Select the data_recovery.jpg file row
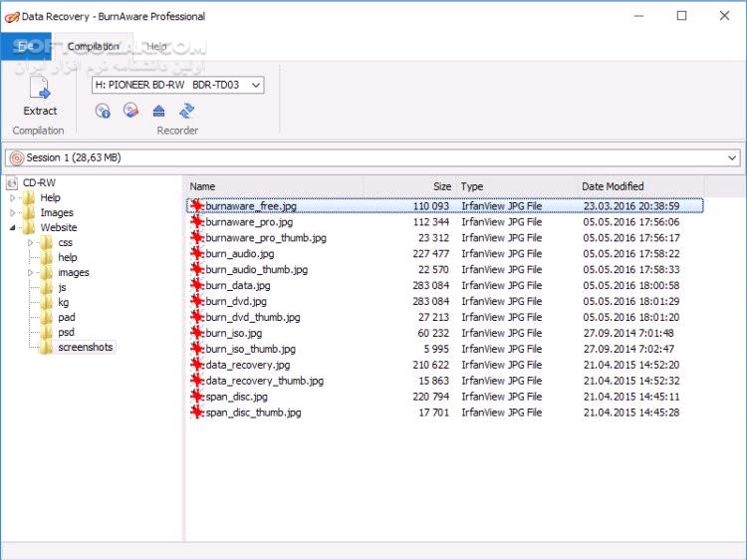 [445, 365]
